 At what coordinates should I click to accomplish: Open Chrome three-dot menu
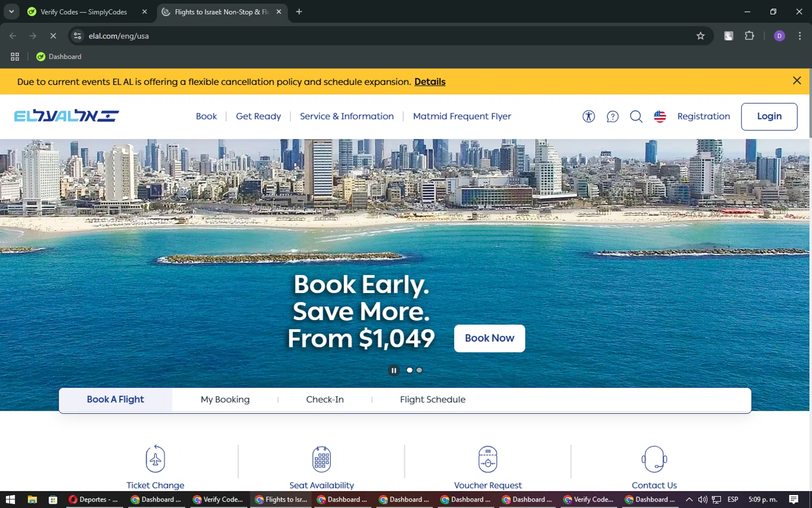point(800,36)
